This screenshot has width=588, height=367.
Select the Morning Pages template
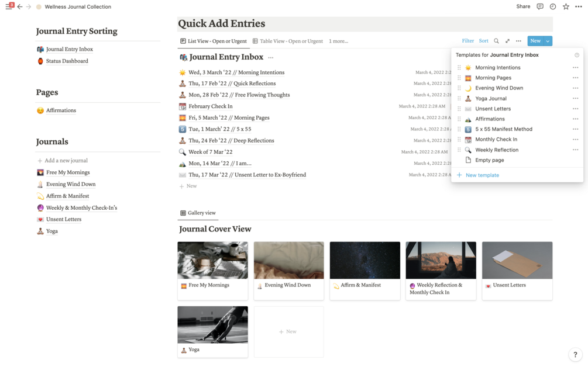[x=493, y=78]
